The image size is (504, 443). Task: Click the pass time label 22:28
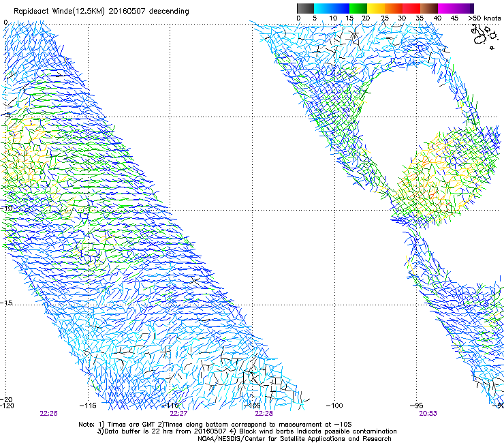(x=264, y=414)
